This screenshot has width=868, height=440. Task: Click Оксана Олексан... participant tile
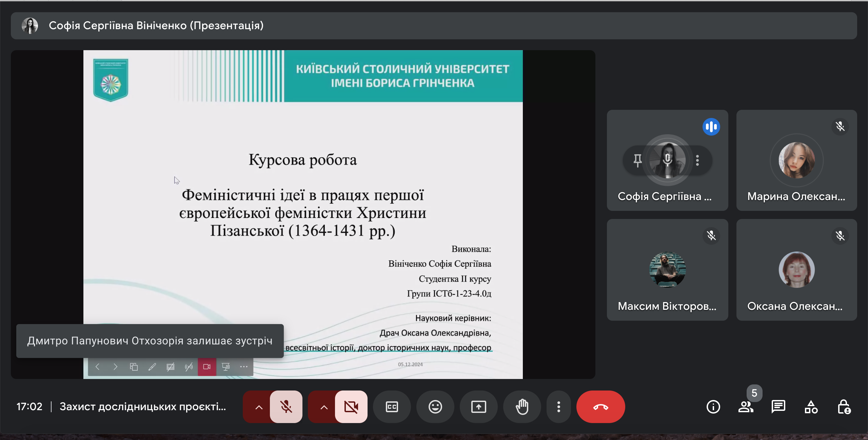point(796,270)
